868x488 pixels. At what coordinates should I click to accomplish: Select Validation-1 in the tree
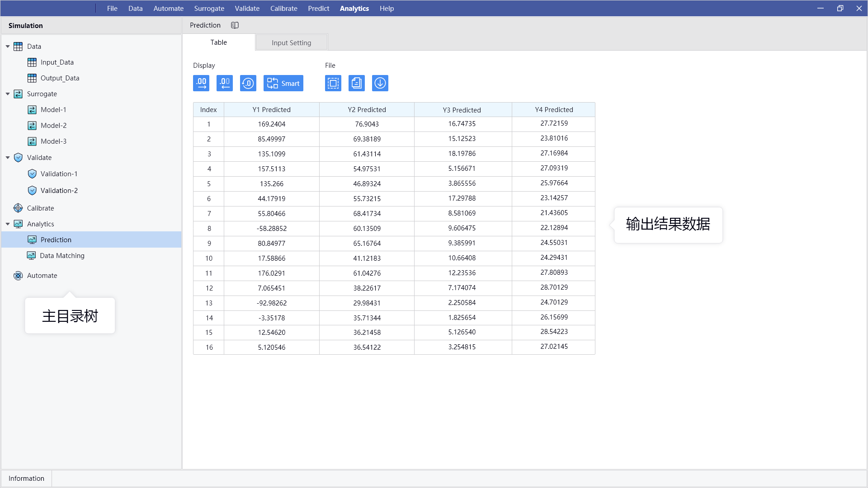point(59,174)
